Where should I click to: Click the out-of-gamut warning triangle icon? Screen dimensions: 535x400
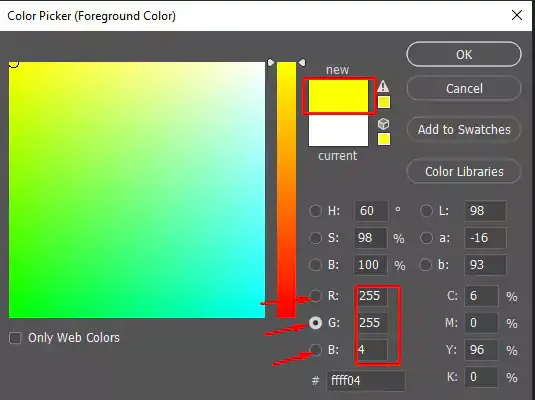tap(383, 86)
